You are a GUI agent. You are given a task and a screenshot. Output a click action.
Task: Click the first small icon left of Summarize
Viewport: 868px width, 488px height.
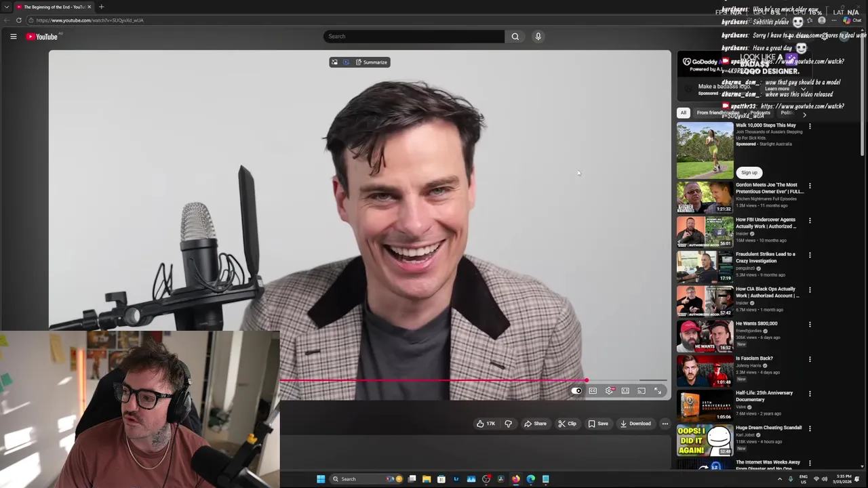point(334,62)
